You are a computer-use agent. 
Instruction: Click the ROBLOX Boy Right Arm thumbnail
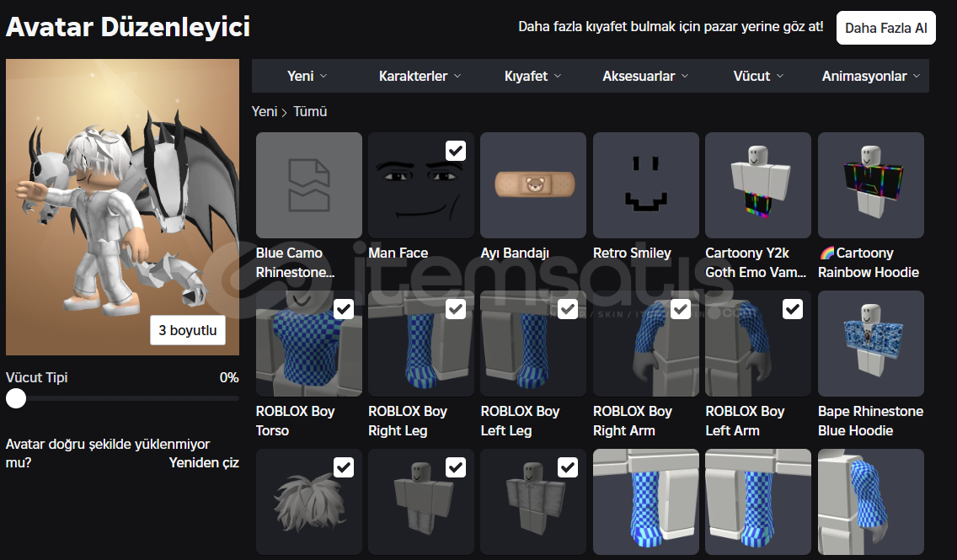(x=646, y=344)
